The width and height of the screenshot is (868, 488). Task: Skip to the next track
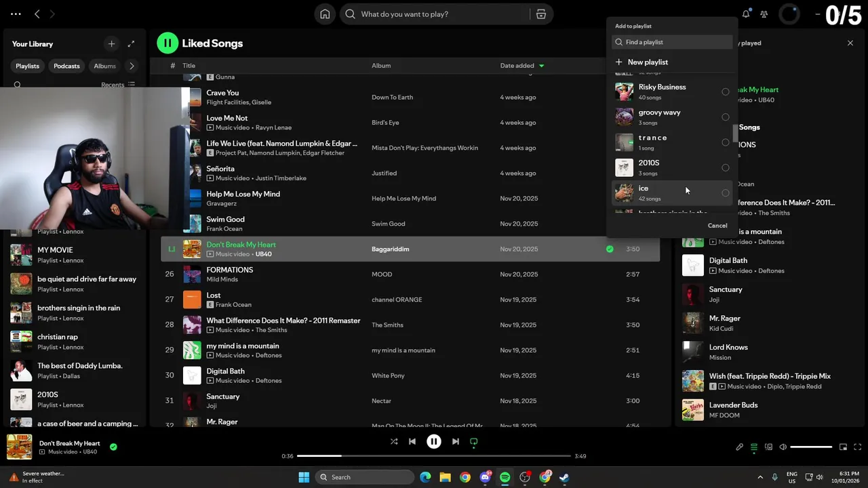click(x=455, y=441)
